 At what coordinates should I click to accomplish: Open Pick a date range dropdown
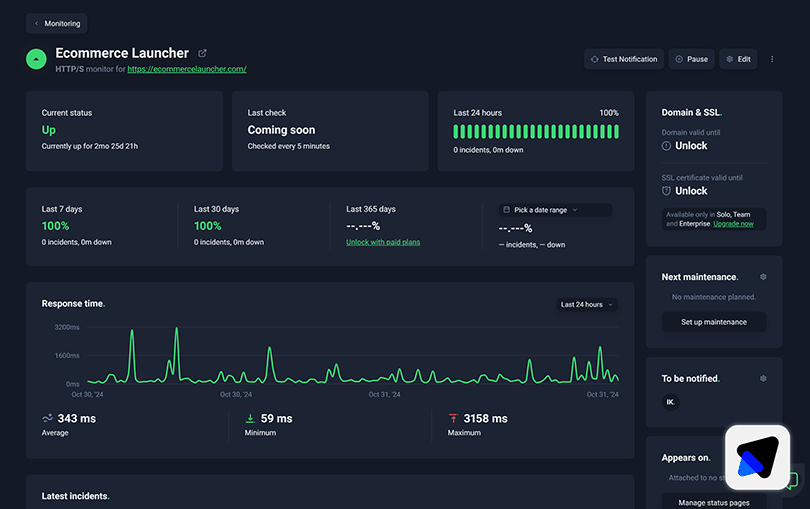[555, 210]
